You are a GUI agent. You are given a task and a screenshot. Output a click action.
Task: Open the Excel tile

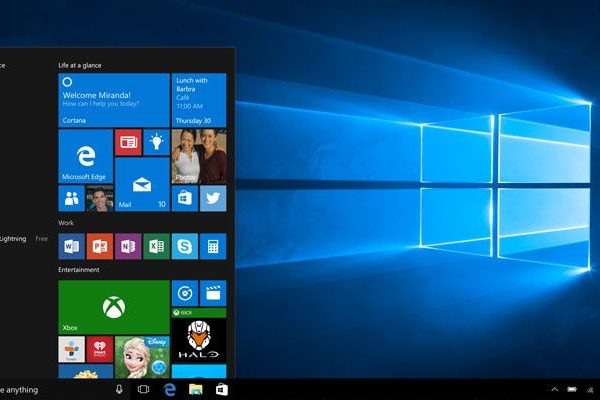(155, 245)
